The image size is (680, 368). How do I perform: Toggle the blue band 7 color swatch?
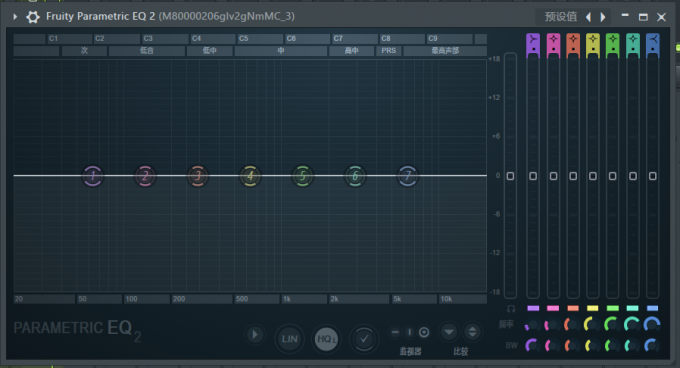pyautogui.click(x=652, y=308)
